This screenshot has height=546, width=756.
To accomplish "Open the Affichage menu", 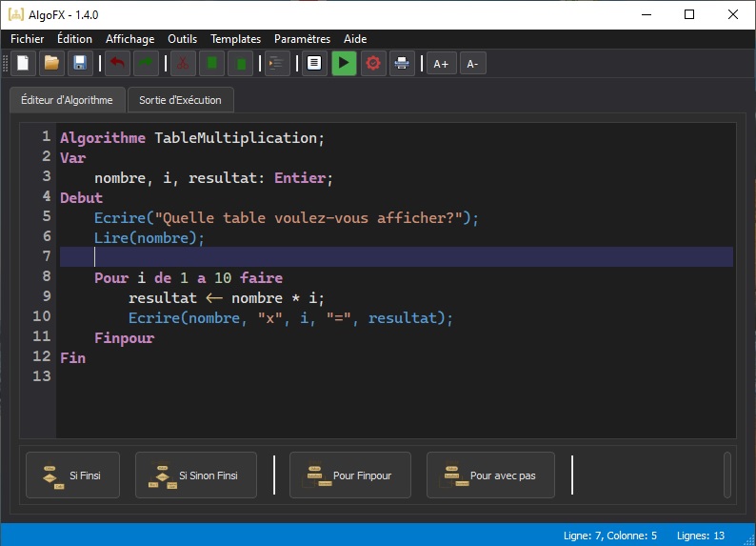I will 130,38.
